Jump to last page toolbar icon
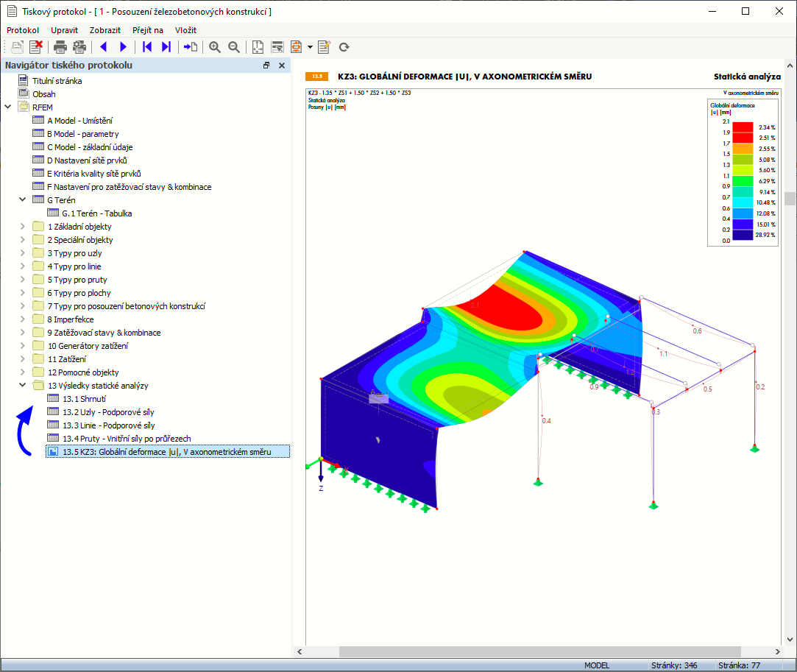 pos(166,47)
